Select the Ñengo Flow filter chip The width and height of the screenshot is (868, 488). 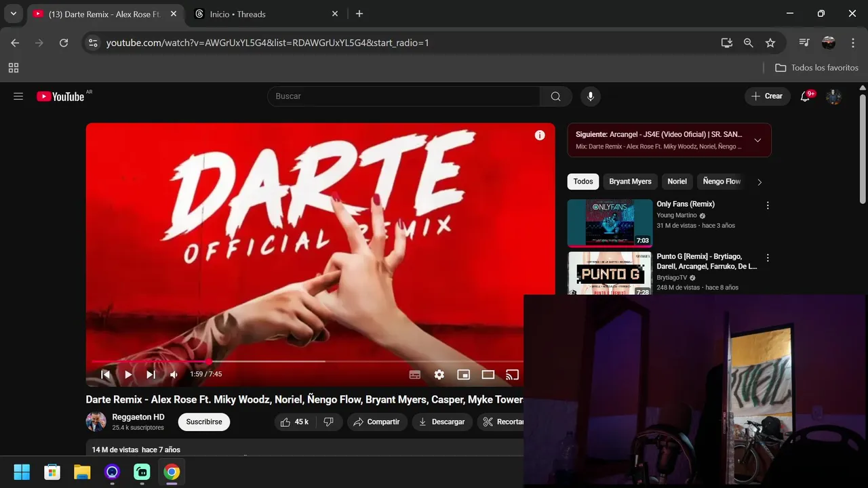pos(722,181)
